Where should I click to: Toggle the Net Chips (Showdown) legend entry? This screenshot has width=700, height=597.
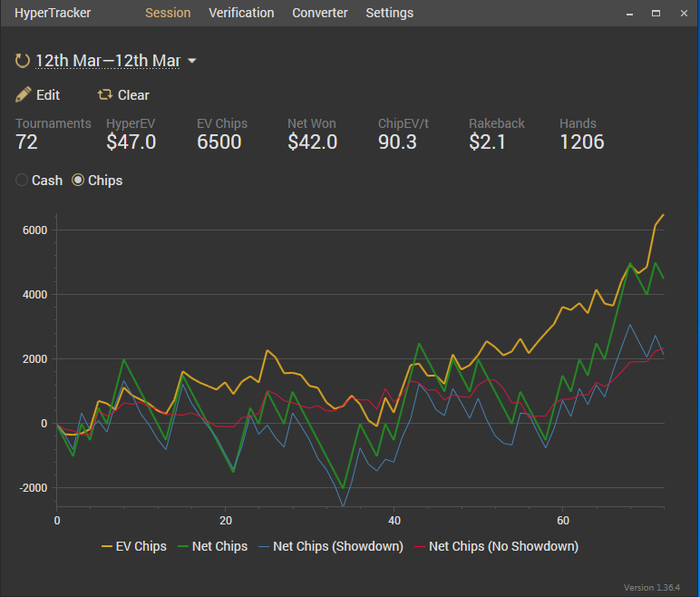pyautogui.click(x=331, y=546)
